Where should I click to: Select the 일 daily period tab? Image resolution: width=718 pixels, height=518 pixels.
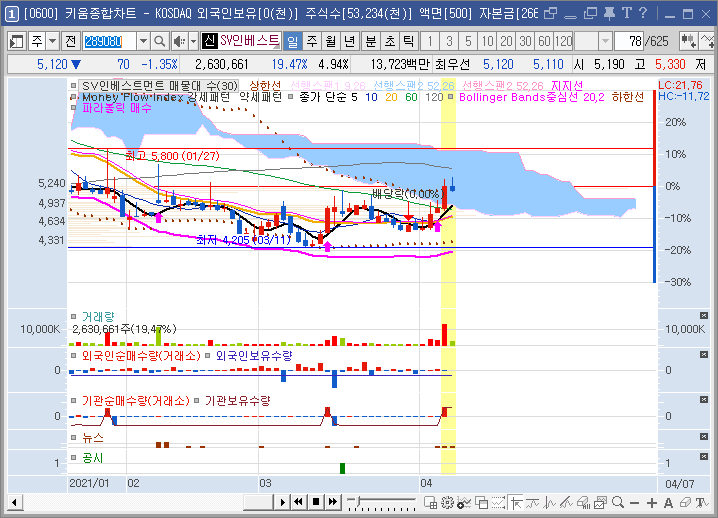293,42
